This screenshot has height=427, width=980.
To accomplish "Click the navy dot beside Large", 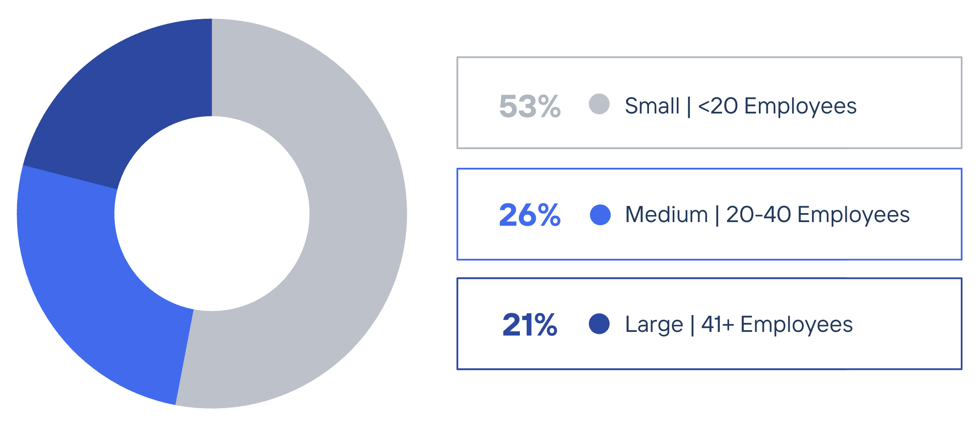I will tap(599, 324).
